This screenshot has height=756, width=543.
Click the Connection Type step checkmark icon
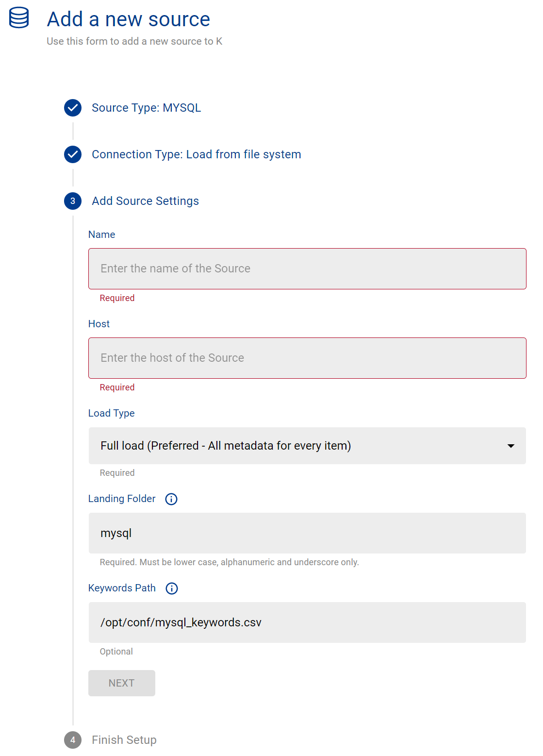tap(73, 154)
